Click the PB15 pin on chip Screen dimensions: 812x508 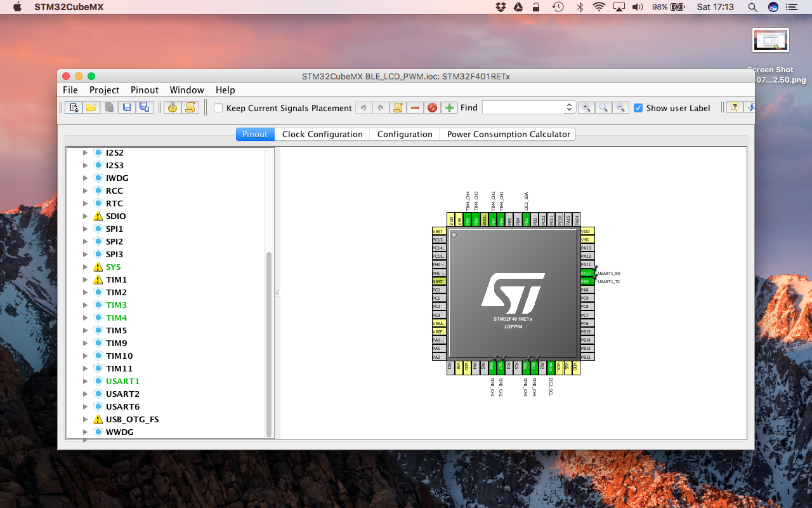(588, 331)
